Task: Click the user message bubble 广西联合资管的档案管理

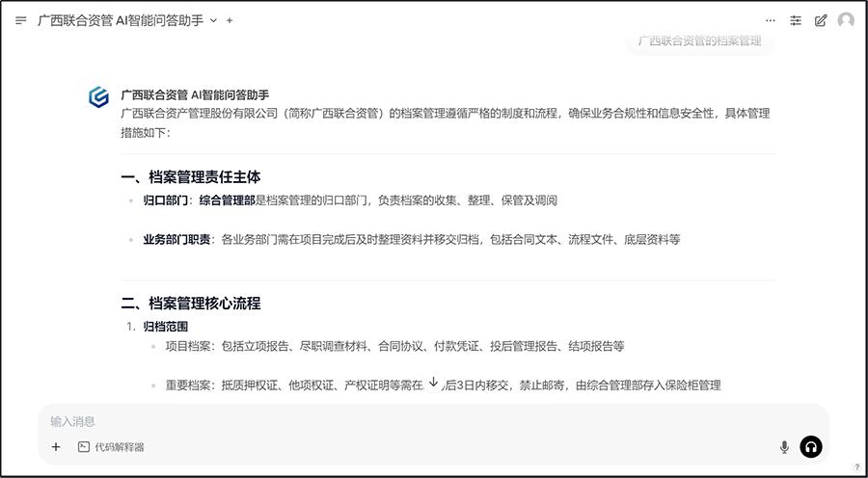Action: click(x=699, y=41)
